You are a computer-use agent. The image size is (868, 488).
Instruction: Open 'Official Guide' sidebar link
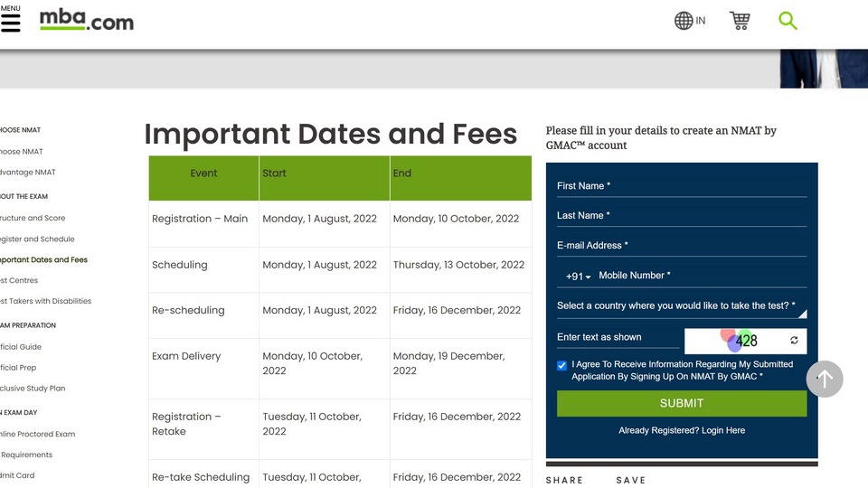(21, 347)
